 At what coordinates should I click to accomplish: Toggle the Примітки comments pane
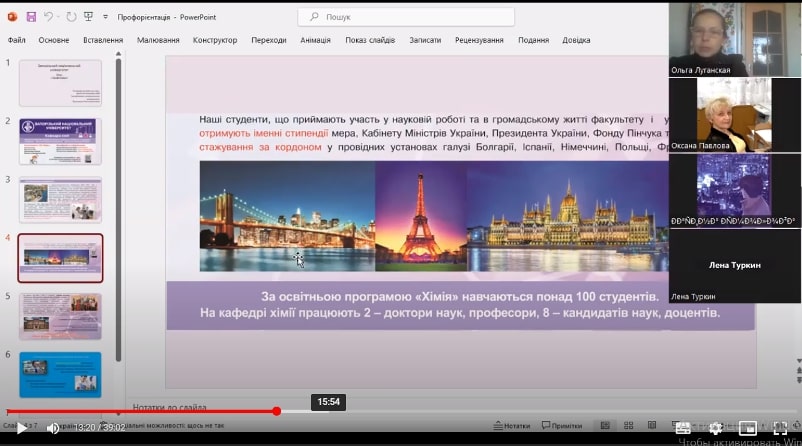(562, 426)
